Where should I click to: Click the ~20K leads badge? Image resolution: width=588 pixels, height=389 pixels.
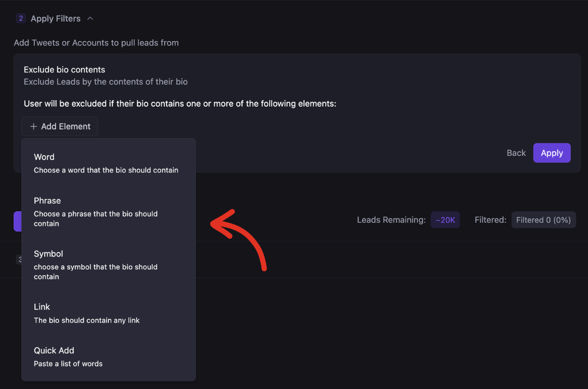[x=445, y=220]
